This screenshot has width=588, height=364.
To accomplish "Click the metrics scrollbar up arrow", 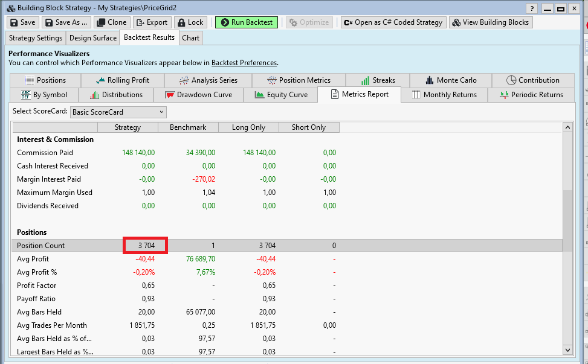I will [567, 127].
